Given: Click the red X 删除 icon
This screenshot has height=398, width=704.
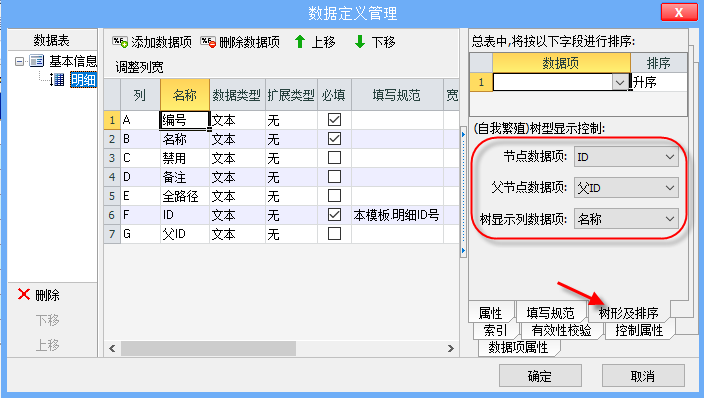Looking at the screenshot, I should (x=24, y=294).
